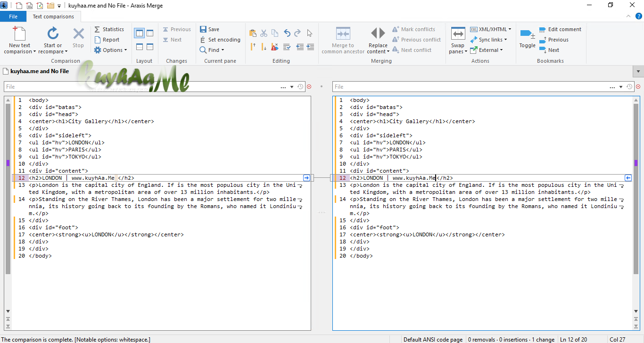Screen dimensions: 644x343
Task: Click the left pane red circle icon
Action: click(309, 87)
